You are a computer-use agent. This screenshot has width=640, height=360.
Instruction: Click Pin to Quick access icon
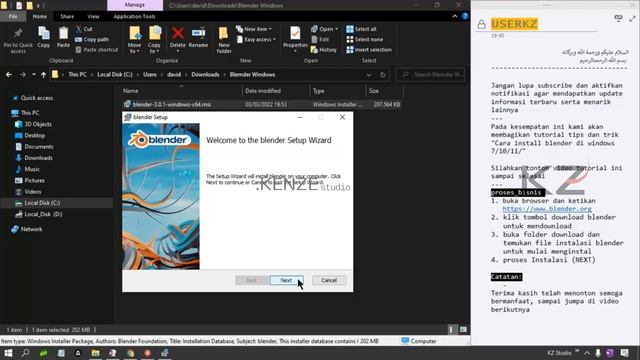pos(18,40)
